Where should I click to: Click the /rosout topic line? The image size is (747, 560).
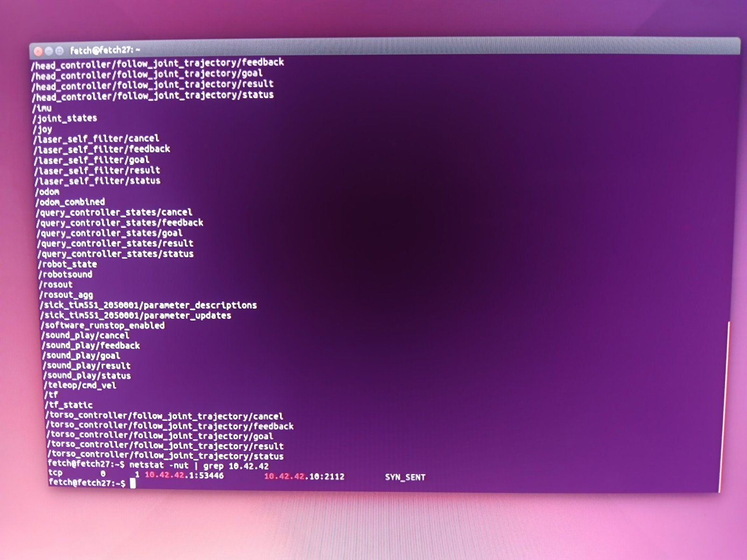click(x=56, y=285)
